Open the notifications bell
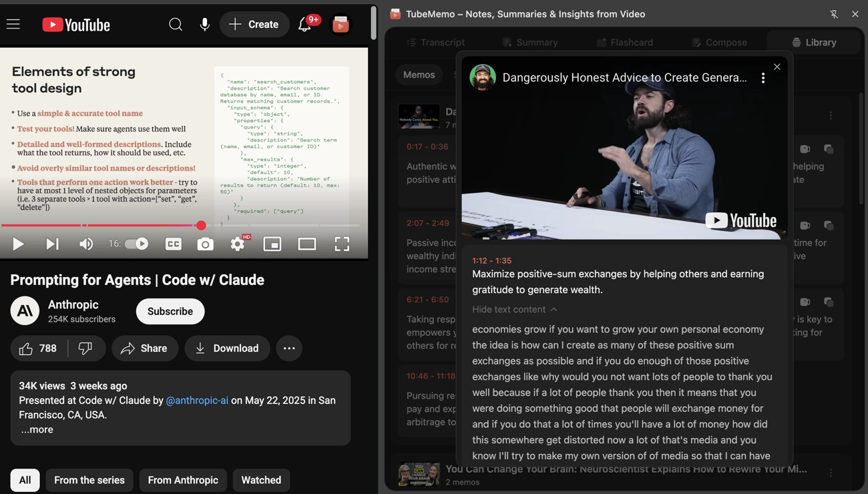This screenshot has height=494, width=868. click(304, 25)
